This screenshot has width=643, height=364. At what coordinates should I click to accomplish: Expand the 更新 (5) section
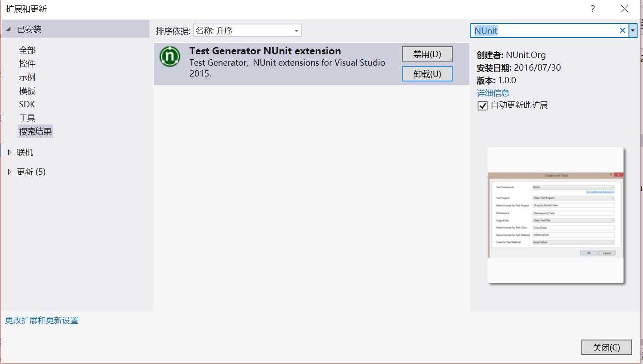(10, 172)
